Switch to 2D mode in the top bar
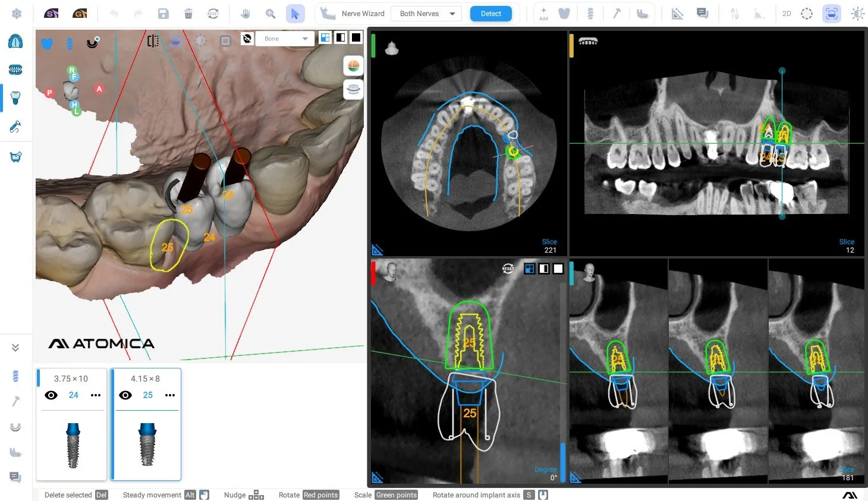This screenshot has height=501, width=868. pos(786,13)
